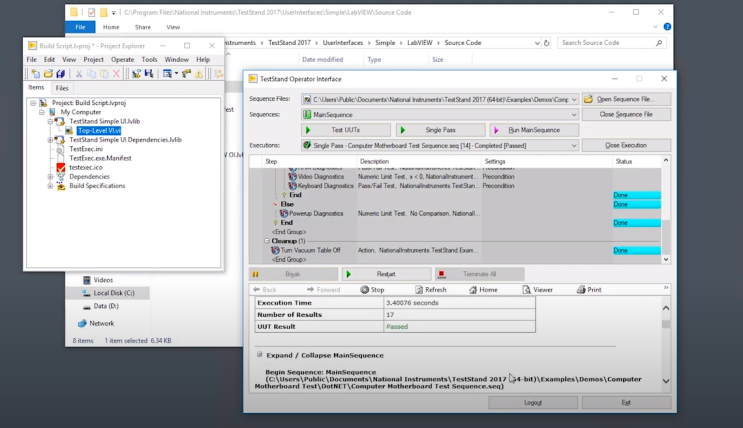Toggle Expand / Collapse MainSequence marker
The width and height of the screenshot is (743, 428).
tap(259, 354)
